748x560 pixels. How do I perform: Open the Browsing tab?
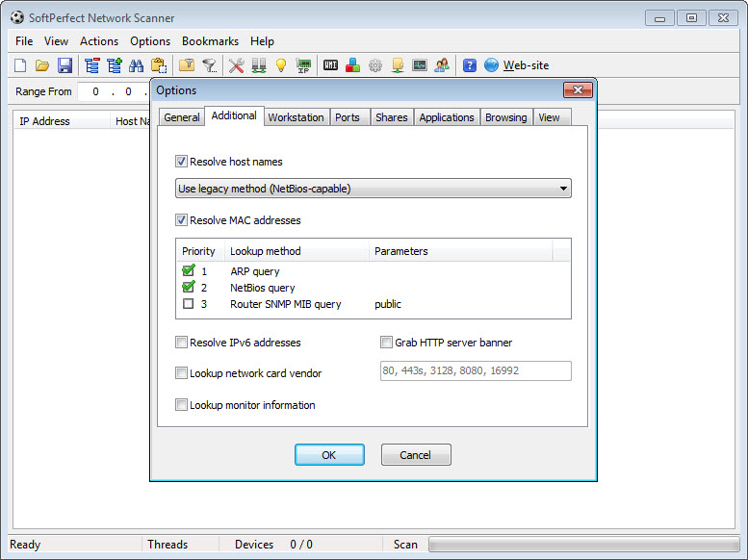[x=505, y=117]
